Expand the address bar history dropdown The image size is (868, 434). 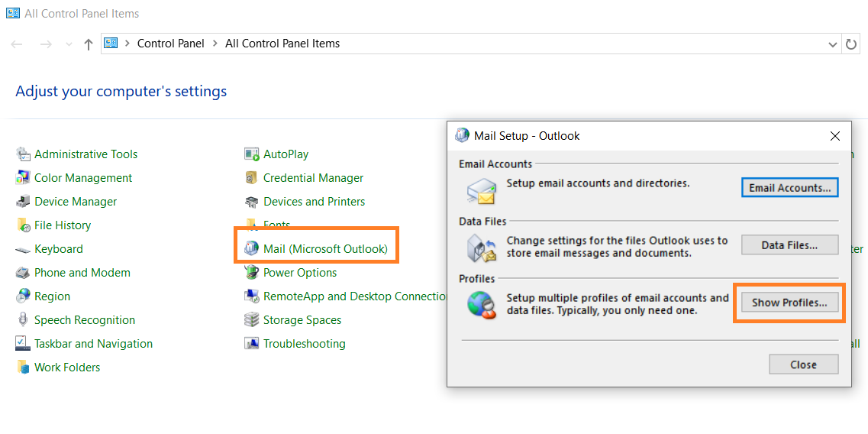833,44
